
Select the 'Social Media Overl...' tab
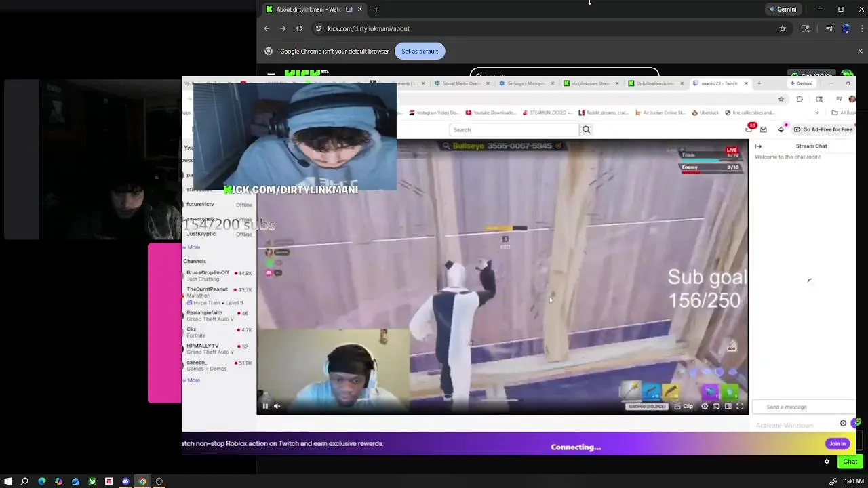(x=463, y=83)
